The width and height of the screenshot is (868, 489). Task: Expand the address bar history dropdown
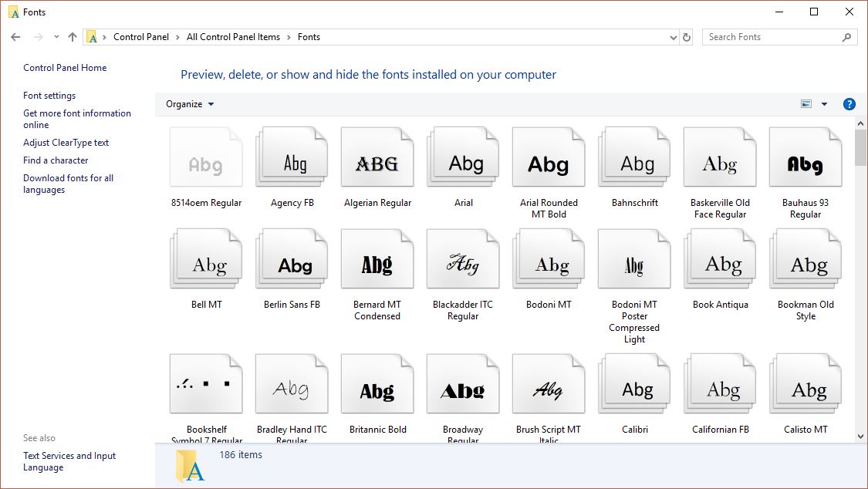[x=673, y=38]
